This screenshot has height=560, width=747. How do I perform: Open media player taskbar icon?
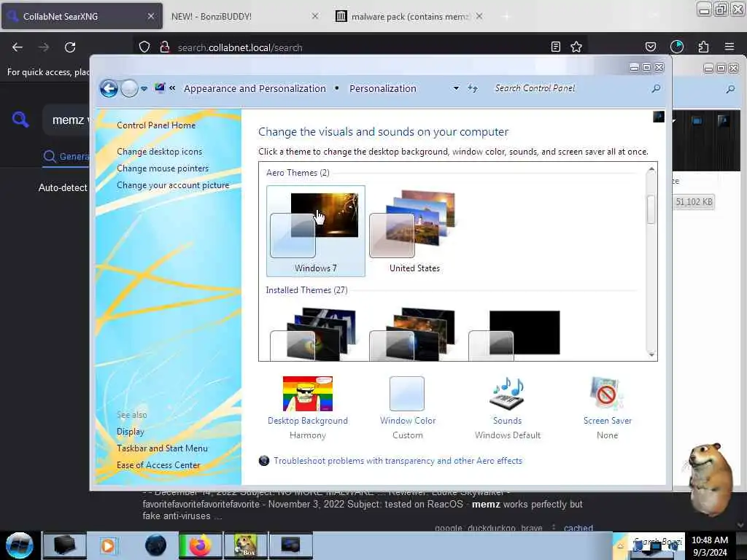tap(108, 545)
